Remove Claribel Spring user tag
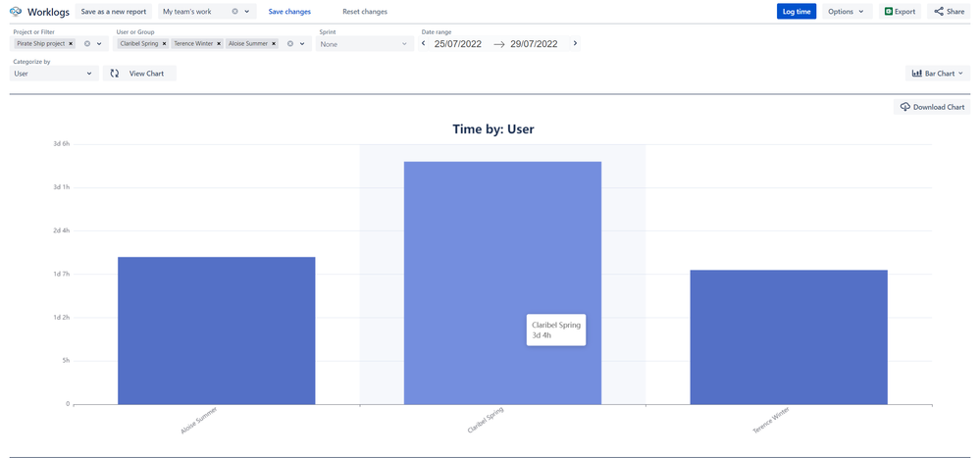 pos(165,44)
